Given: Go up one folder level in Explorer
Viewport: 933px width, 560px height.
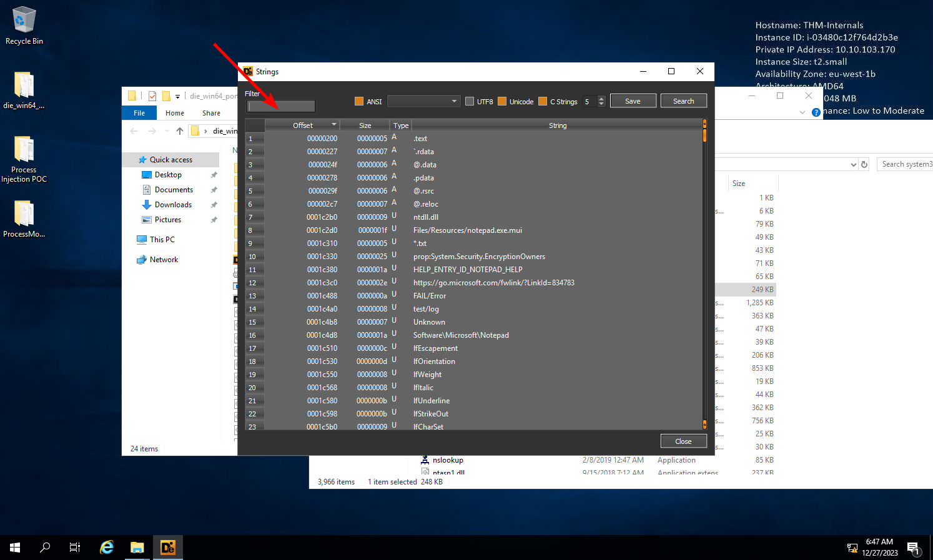Looking at the screenshot, I should pyautogui.click(x=180, y=131).
